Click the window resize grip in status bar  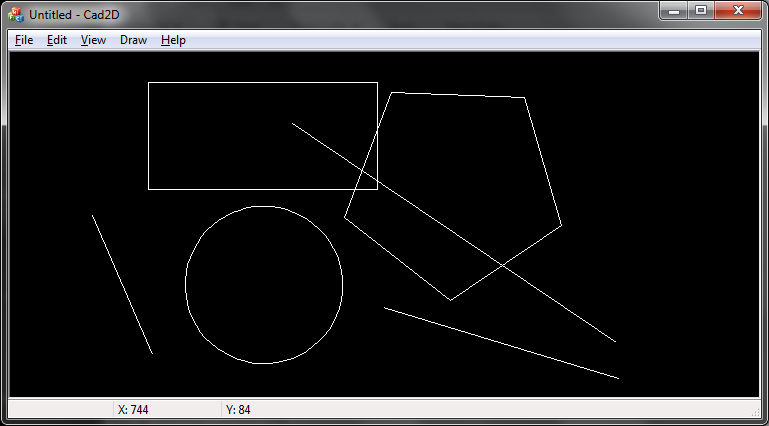755,412
